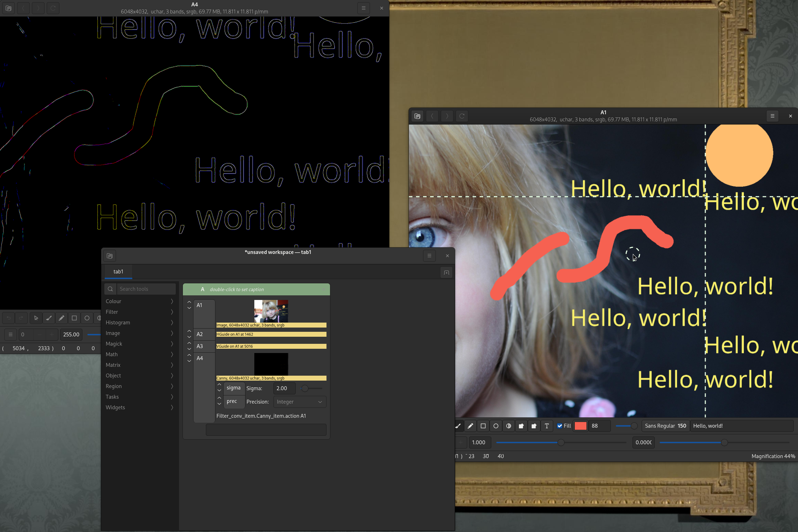798x532 pixels.
Task: Adjust the Sigma slider
Action: click(311, 388)
